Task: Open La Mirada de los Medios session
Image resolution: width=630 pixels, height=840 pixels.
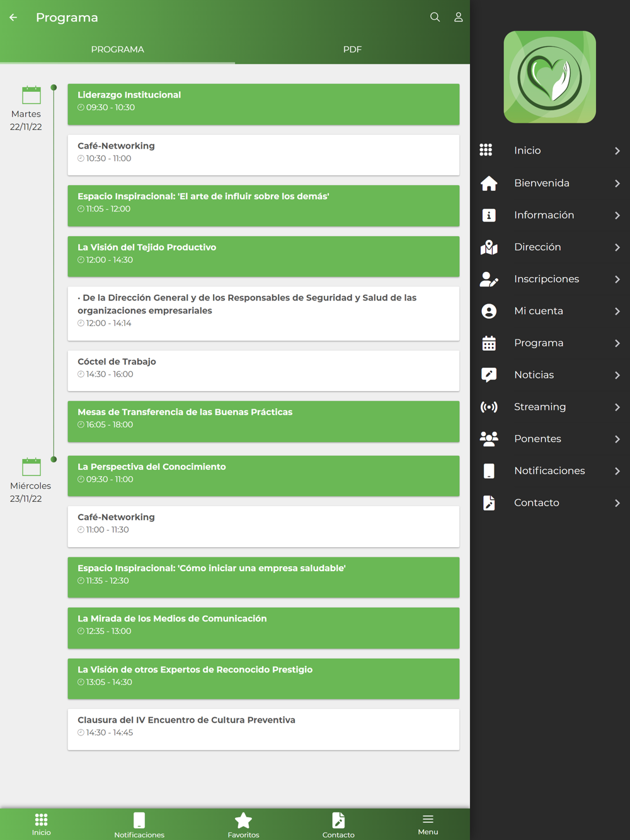Action: coord(263,628)
